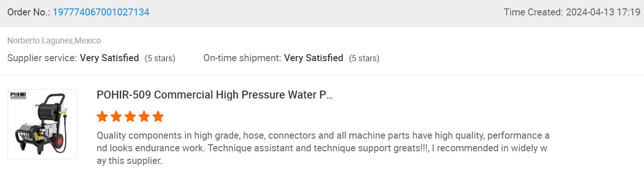This screenshot has width=644, height=169.
Task: Click Very Satisfied under On-time shipment
Action: tap(314, 58)
